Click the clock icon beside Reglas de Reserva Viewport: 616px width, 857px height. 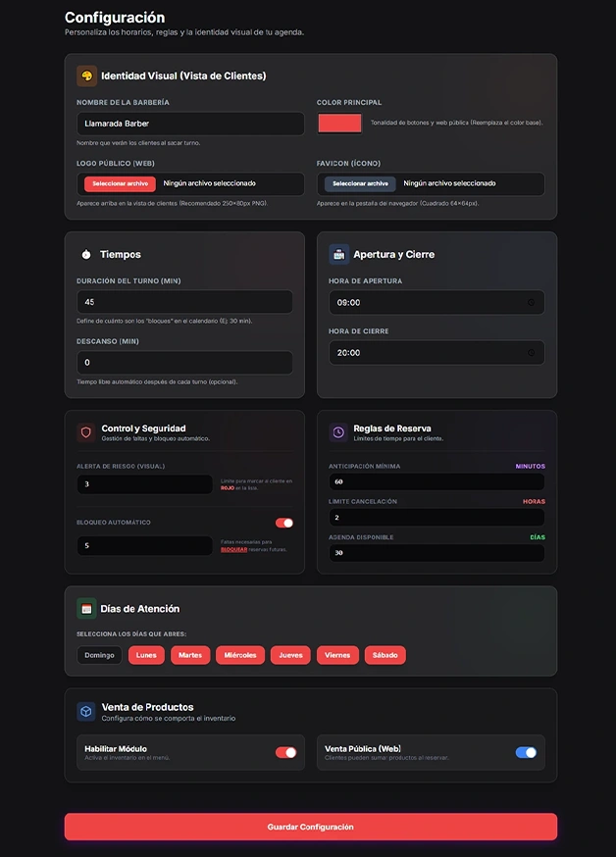(338, 432)
